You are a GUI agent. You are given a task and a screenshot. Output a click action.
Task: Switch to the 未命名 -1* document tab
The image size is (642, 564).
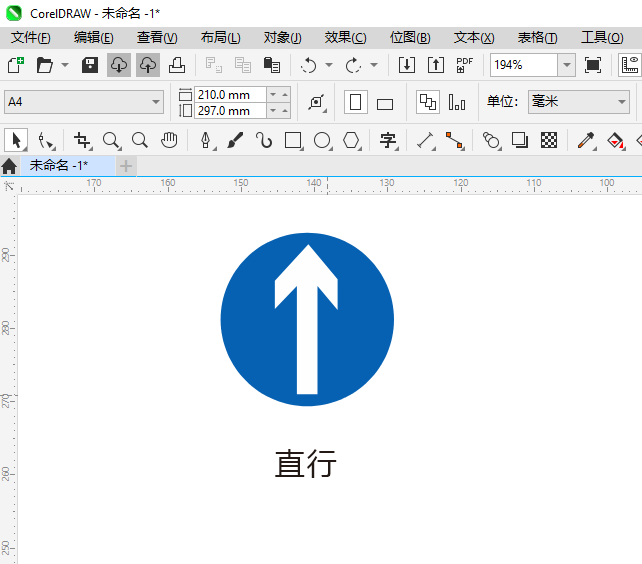(x=68, y=165)
